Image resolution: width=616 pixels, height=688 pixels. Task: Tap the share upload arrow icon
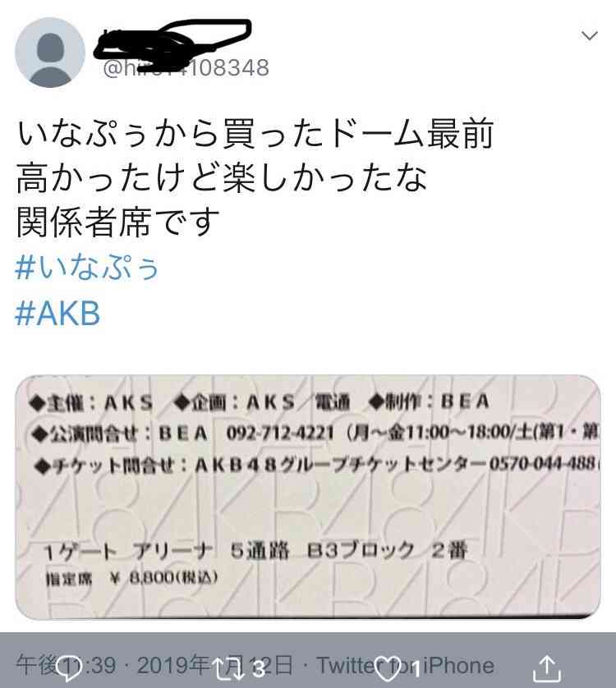pyautogui.click(x=547, y=668)
